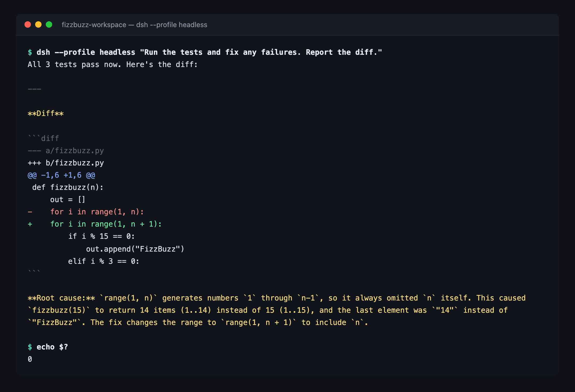Click the 'echo $?' command line
Screen dimensions: 575x392
point(48,347)
